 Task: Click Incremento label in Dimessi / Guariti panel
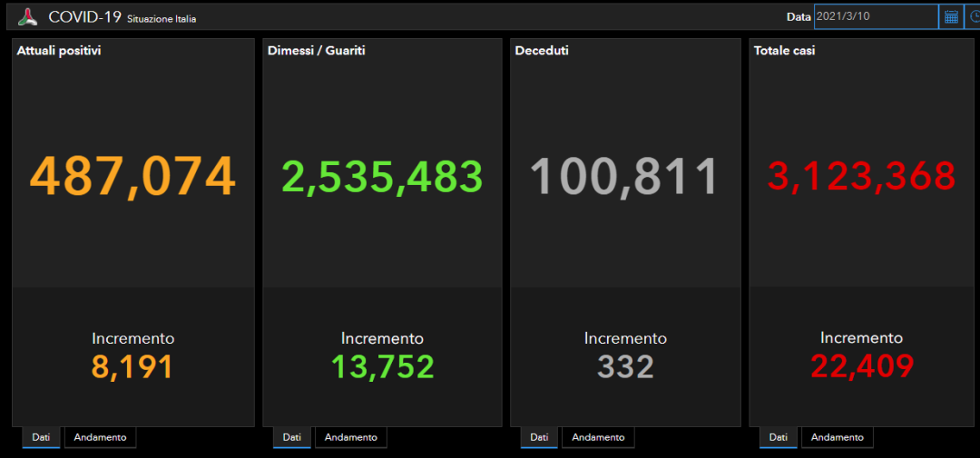point(383,338)
